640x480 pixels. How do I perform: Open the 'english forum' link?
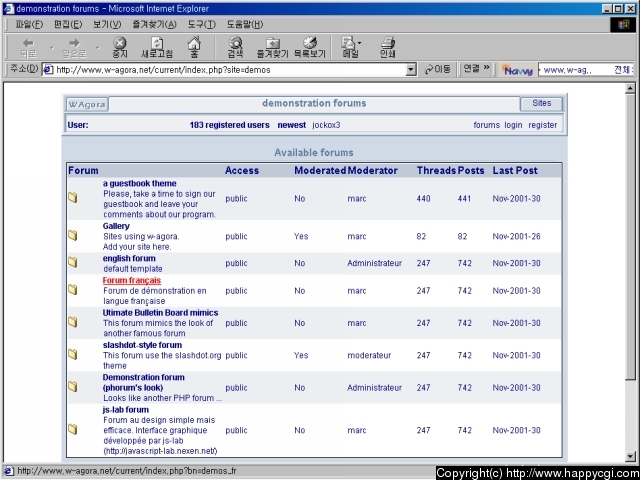click(129, 258)
